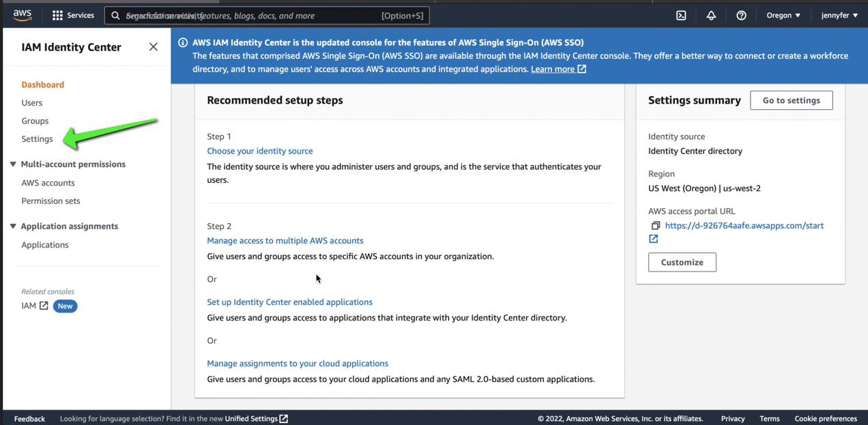The height and width of the screenshot is (425, 868).
Task: Click Manage assignments to your cloud applications
Action: [298, 364]
